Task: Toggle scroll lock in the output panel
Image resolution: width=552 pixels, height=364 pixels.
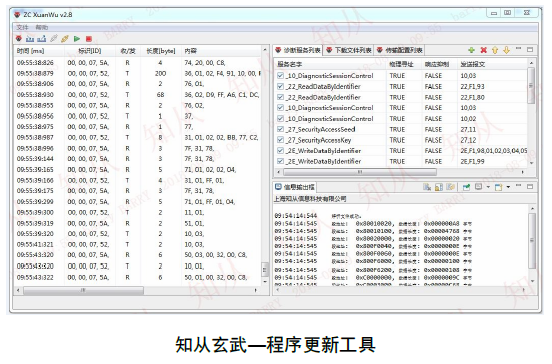Action: pos(439,187)
